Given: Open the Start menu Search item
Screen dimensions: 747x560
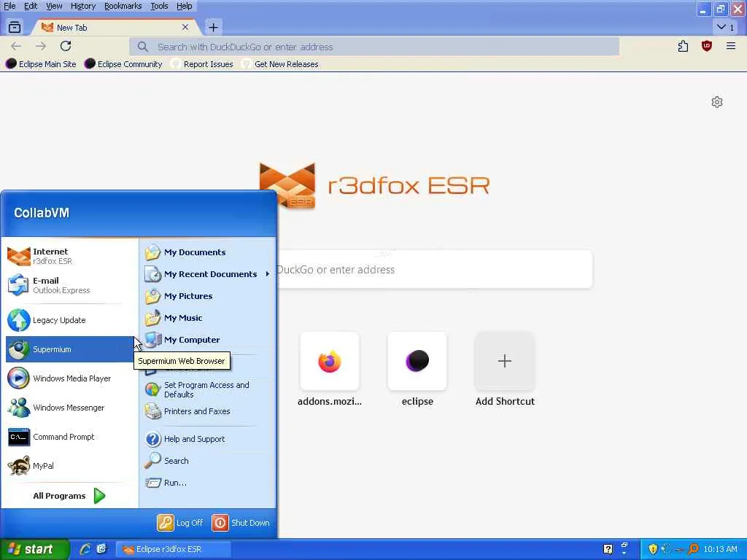Looking at the screenshot, I should click(208, 461).
